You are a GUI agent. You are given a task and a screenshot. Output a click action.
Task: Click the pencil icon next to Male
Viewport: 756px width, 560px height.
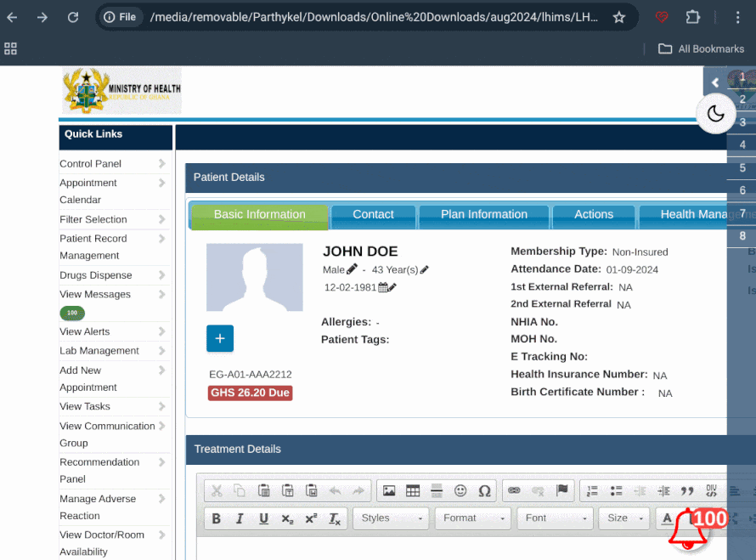pos(352,269)
